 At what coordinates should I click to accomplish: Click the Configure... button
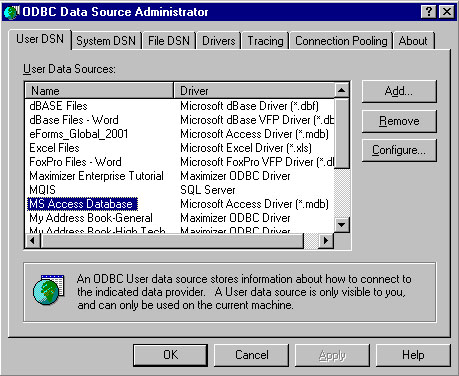coord(399,150)
